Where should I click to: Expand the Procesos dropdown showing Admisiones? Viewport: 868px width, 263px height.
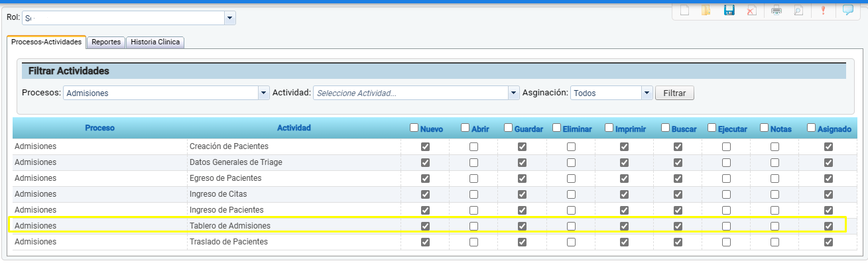tap(264, 93)
